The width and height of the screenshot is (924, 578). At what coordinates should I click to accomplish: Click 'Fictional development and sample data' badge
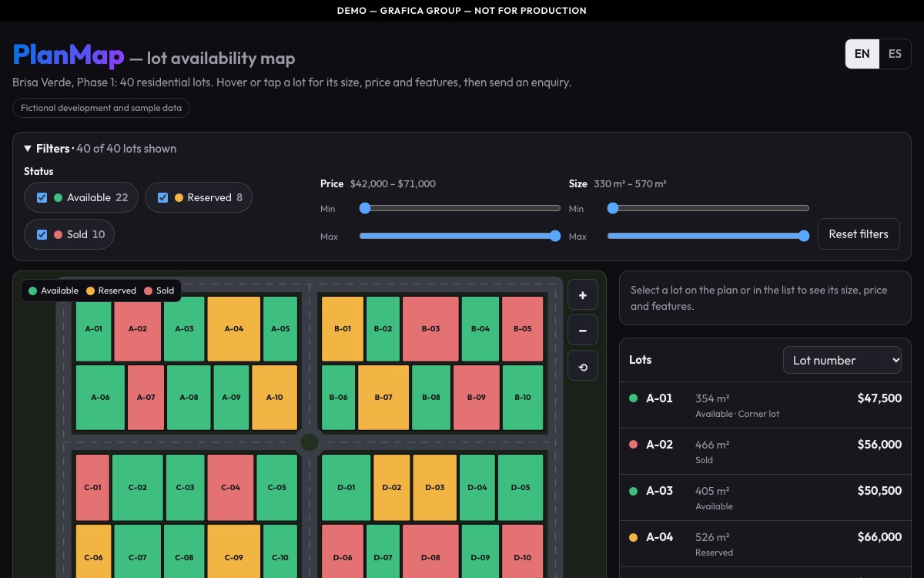(101, 108)
